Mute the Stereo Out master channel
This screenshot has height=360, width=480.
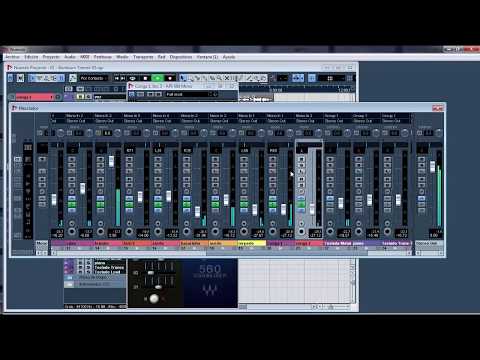[421, 159]
